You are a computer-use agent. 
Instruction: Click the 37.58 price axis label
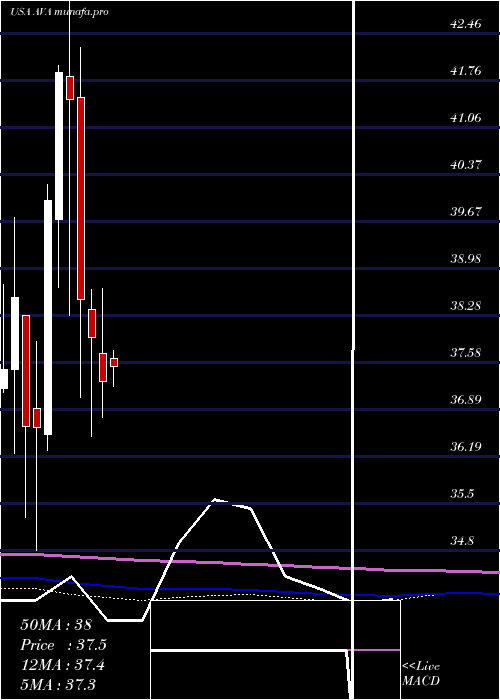click(x=466, y=353)
